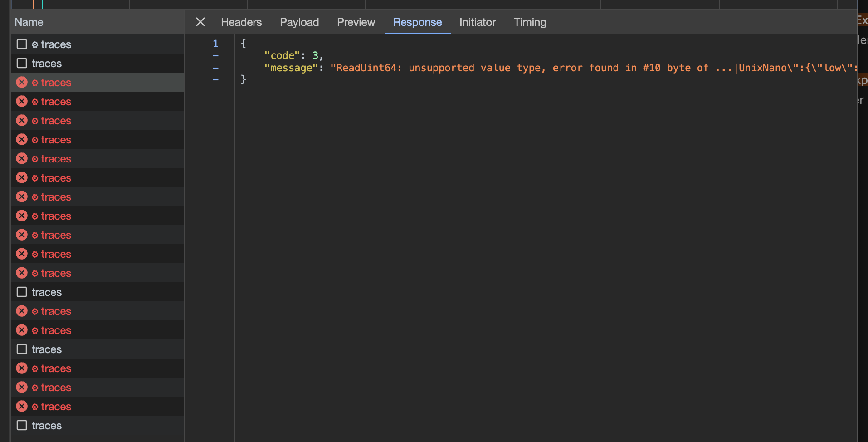This screenshot has height=442, width=868.
Task: Click the red error icon just below the selected request
Action: point(21,101)
